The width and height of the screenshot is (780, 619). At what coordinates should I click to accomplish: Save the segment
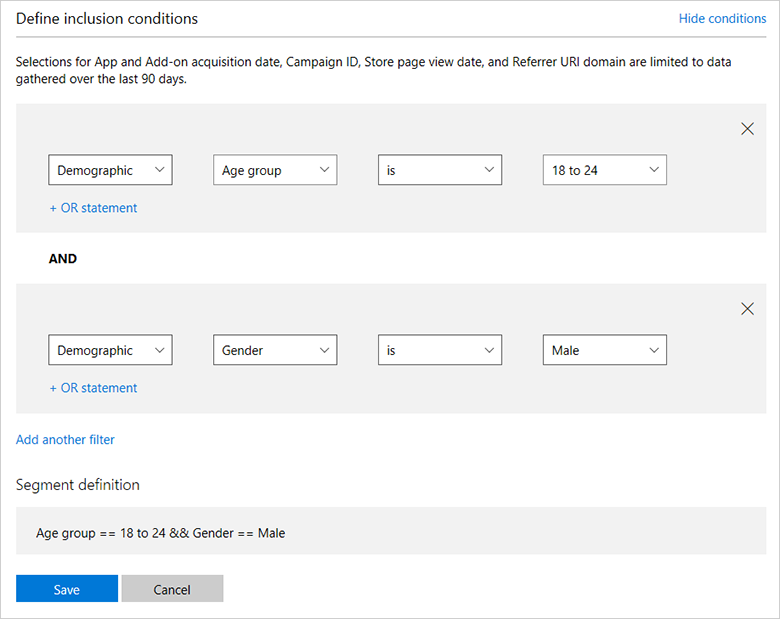pos(67,589)
